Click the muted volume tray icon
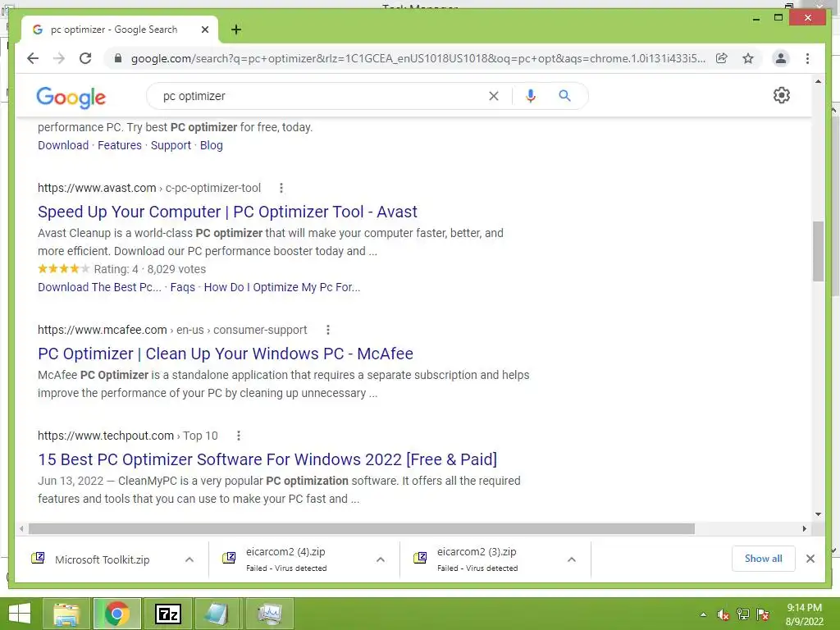Image resolution: width=840 pixels, height=630 pixels. click(x=724, y=614)
